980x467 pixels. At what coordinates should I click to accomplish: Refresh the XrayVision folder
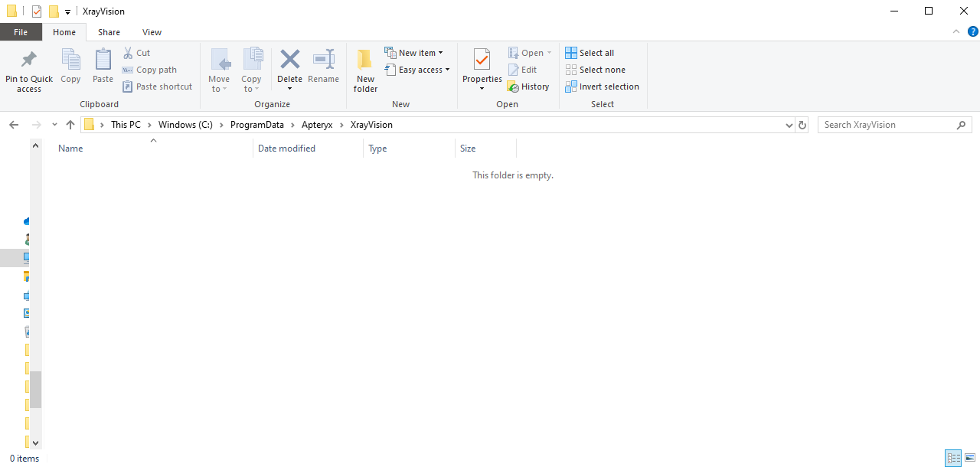click(x=802, y=125)
